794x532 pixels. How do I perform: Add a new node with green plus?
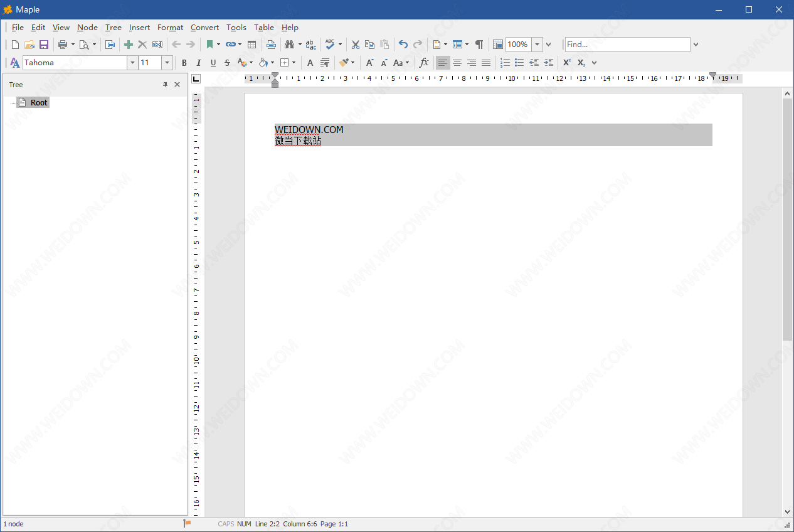tap(129, 45)
